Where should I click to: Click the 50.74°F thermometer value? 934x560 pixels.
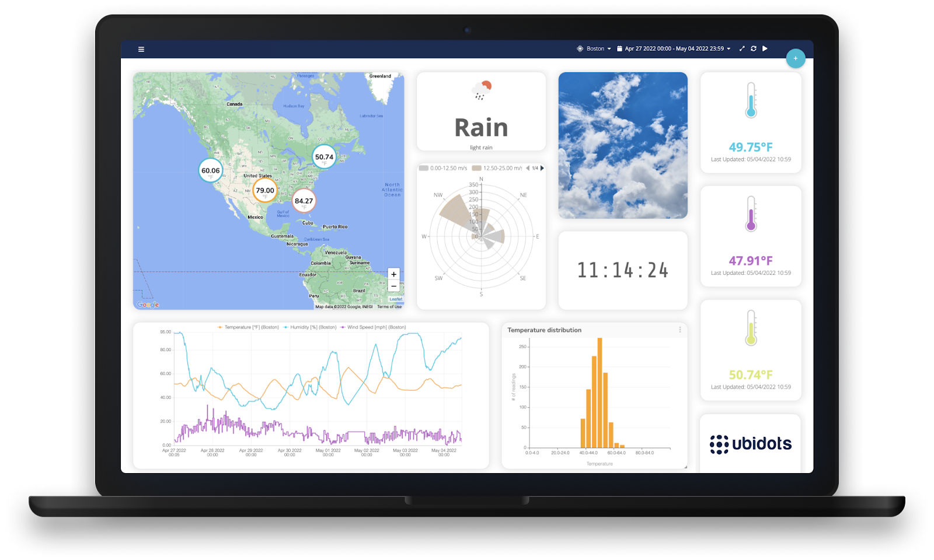tap(751, 374)
